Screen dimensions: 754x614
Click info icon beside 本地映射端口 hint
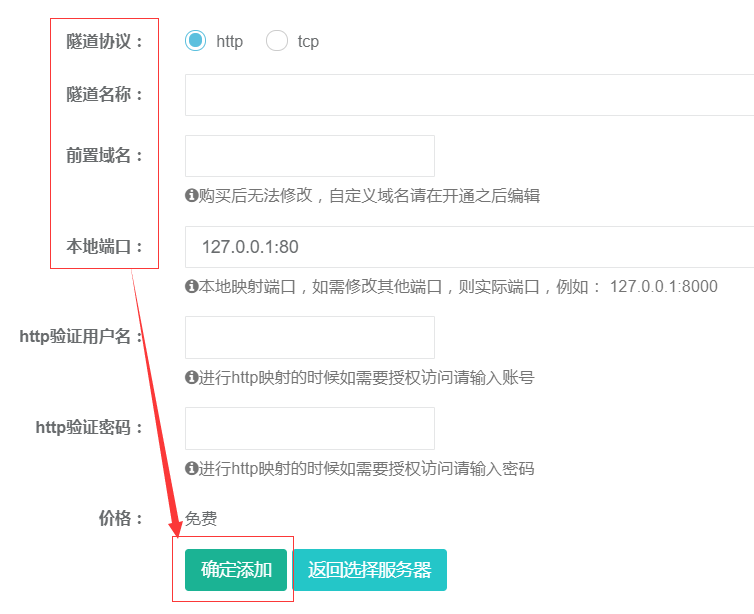click(x=192, y=286)
